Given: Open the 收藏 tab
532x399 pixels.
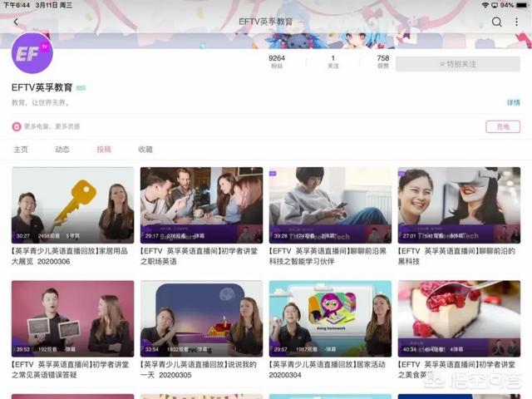Looking at the screenshot, I should tap(145, 150).
